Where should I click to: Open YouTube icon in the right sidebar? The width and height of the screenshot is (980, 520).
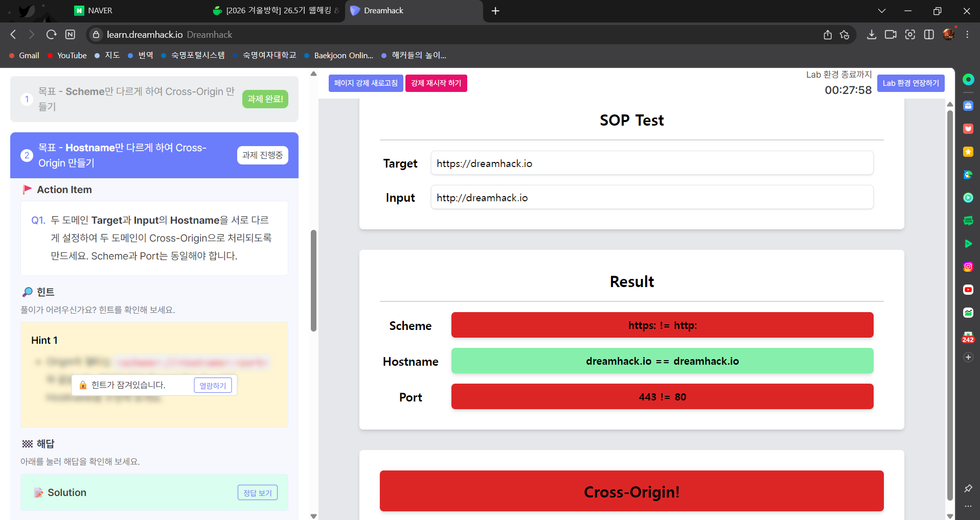pos(968,290)
